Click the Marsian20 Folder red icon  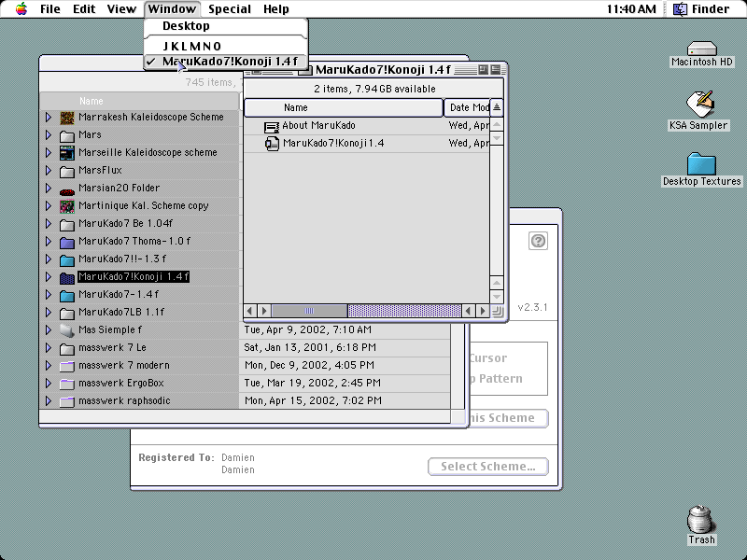(x=67, y=192)
